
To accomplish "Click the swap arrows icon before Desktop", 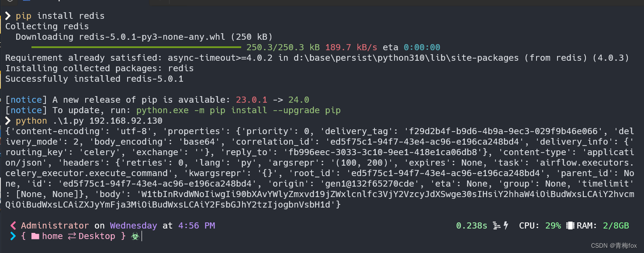I will point(72,236).
